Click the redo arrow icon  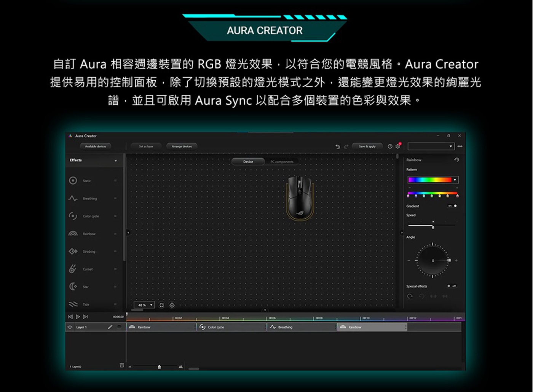pos(346,147)
